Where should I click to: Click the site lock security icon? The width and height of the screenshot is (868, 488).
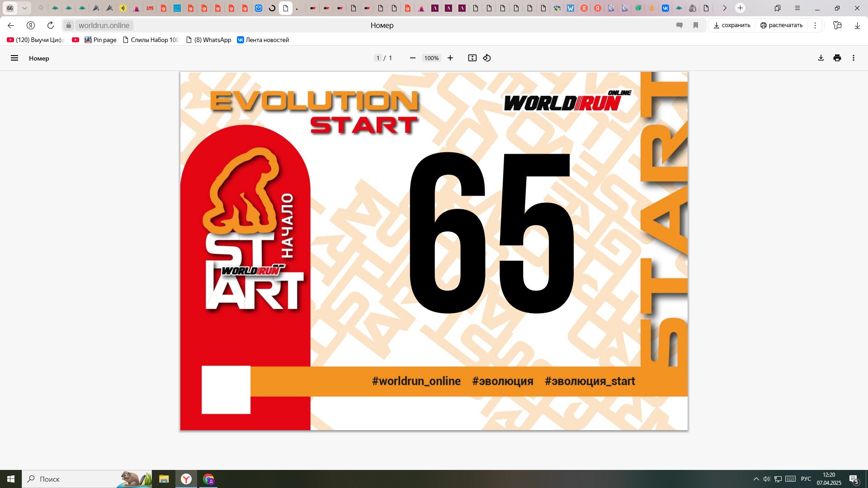click(68, 25)
